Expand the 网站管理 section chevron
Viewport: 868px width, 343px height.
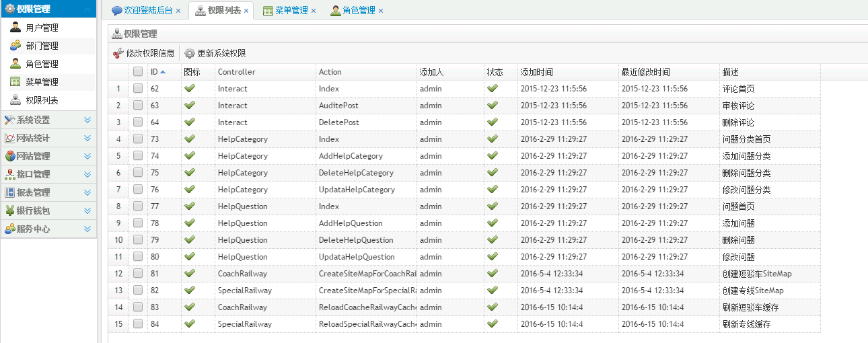tap(87, 156)
